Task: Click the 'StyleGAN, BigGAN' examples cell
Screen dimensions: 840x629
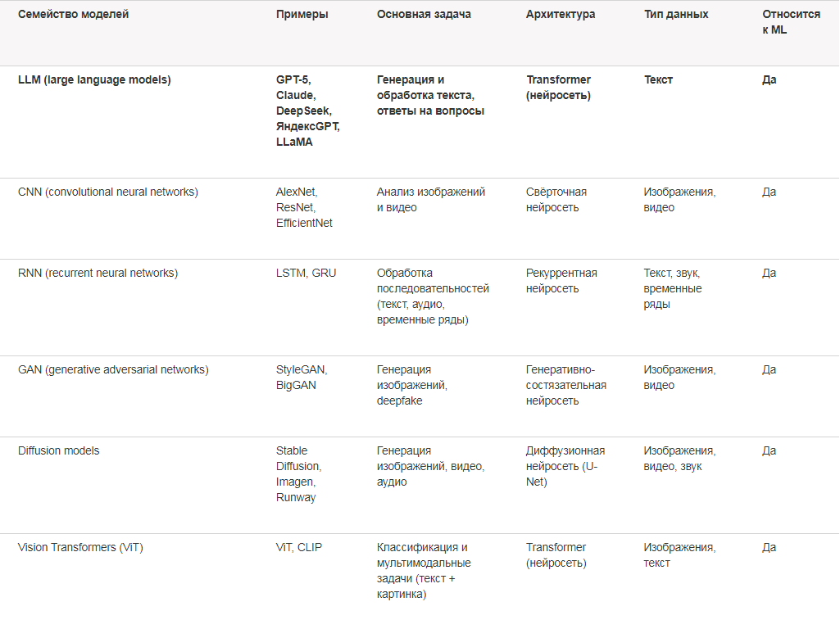Action: [x=302, y=378]
